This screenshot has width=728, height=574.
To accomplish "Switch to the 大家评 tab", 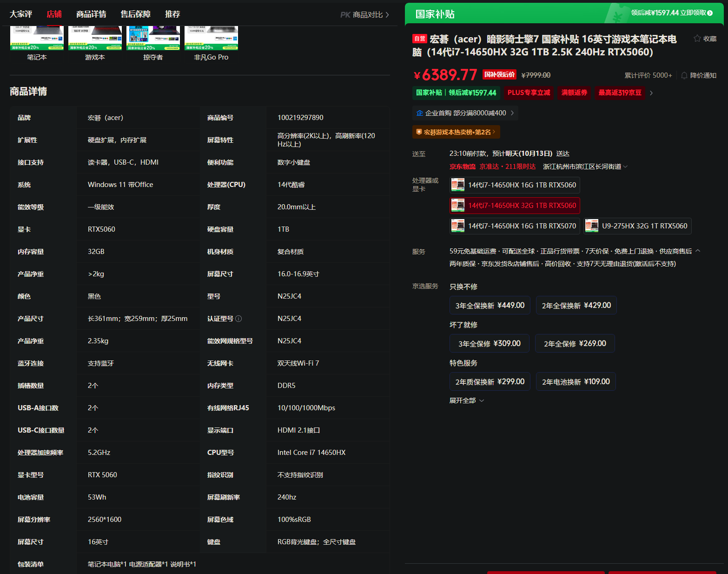I will click(21, 14).
